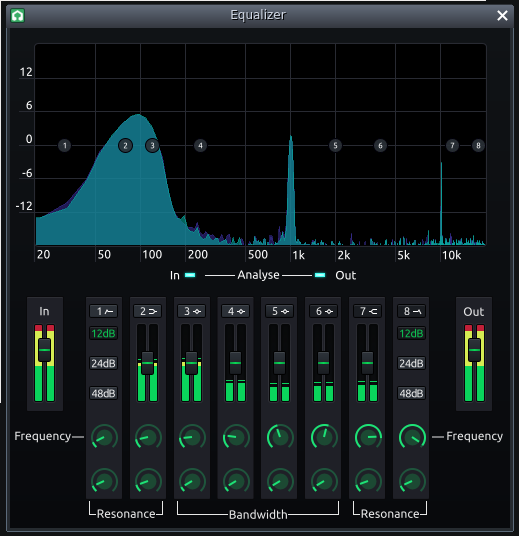Image resolution: width=519 pixels, height=536 pixels.
Task: Select 12dB slope for band 1
Action: [104, 333]
